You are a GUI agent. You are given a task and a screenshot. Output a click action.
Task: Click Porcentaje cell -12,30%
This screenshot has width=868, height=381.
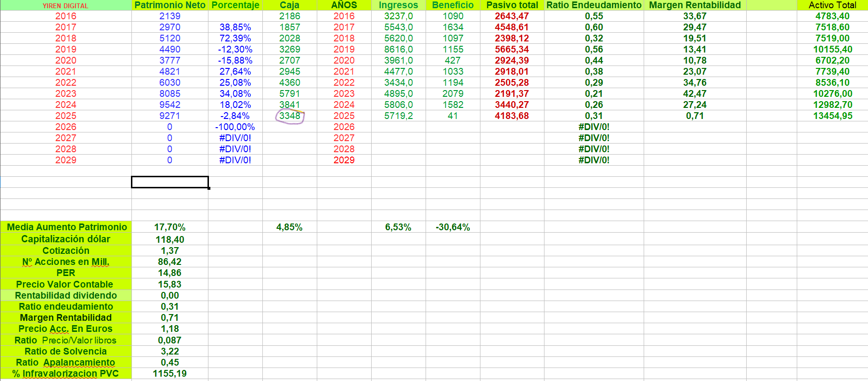tap(235, 49)
